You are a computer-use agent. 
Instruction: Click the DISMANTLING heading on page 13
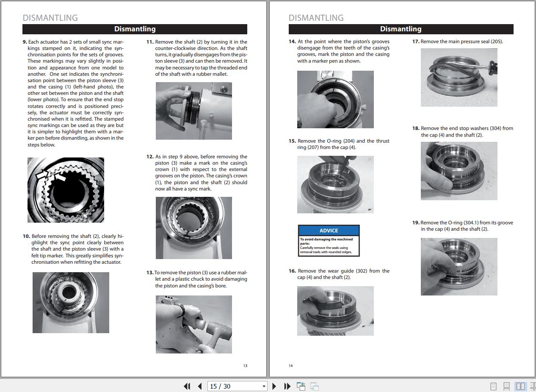click(50, 18)
